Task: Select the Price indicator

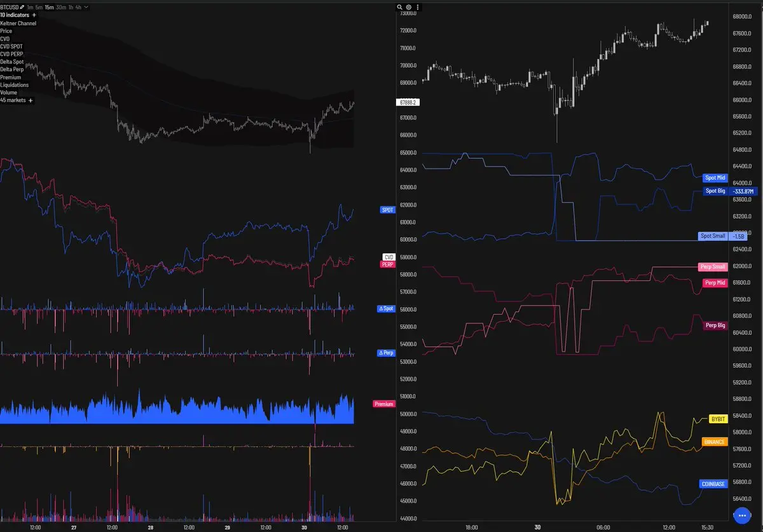Action: (x=6, y=31)
